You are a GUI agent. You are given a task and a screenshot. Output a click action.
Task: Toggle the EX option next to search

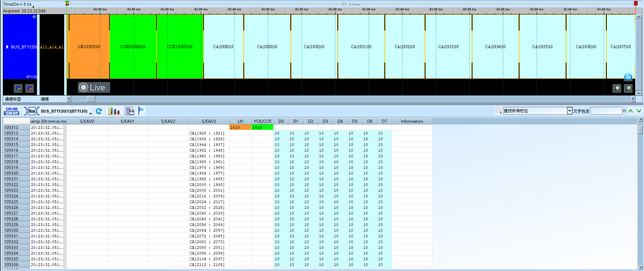[625, 111]
